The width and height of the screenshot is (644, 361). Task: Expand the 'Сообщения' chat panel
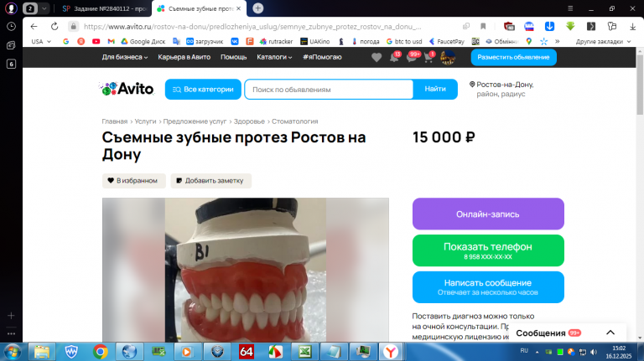point(567,333)
